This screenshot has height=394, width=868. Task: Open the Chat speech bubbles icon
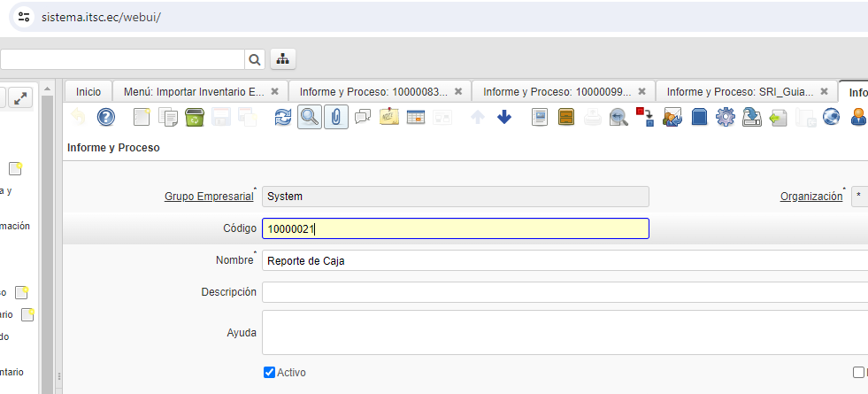(363, 117)
